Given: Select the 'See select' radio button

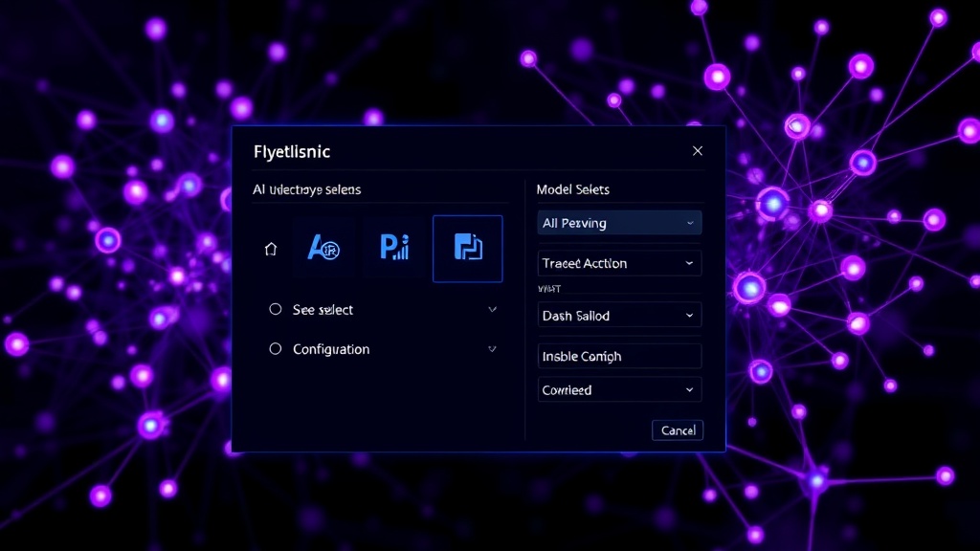Looking at the screenshot, I should (x=275, y=309).
